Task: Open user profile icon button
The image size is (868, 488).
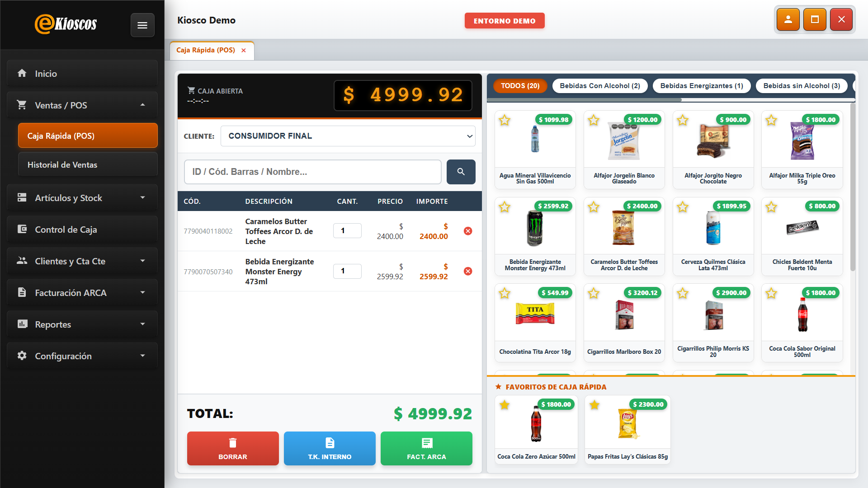Action: click(x=788, y=19)
